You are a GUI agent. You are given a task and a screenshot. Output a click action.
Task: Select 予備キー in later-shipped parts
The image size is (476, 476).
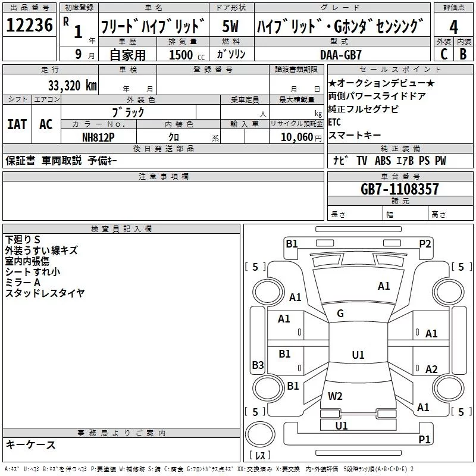pos(102,160)
